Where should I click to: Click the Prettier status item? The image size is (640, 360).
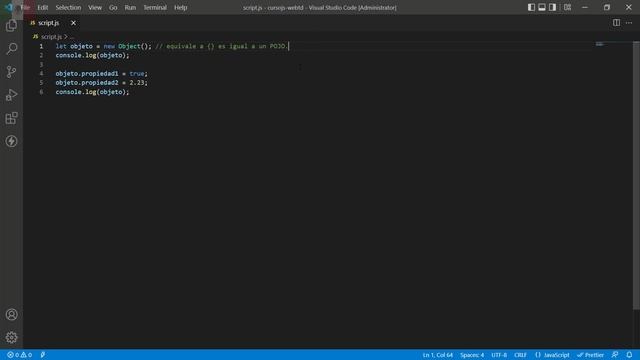pyautogui.click(x=591, y=355)
